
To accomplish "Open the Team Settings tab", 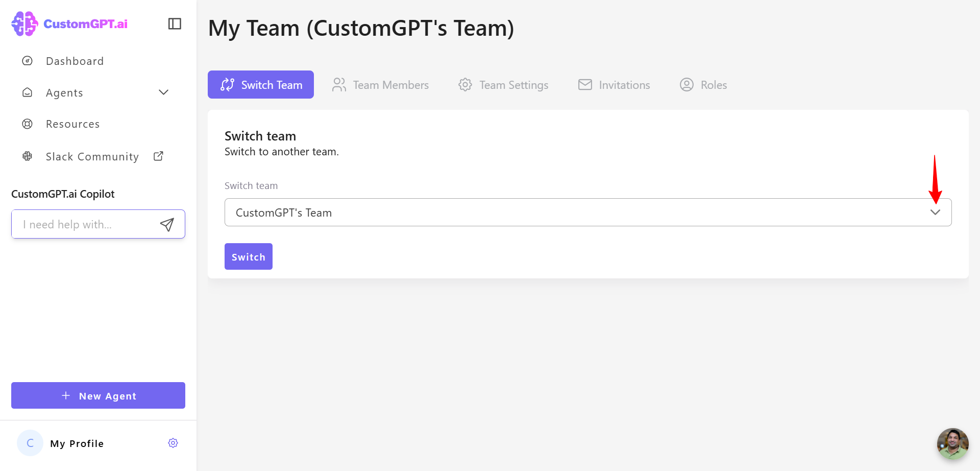I will click(503, 85).
